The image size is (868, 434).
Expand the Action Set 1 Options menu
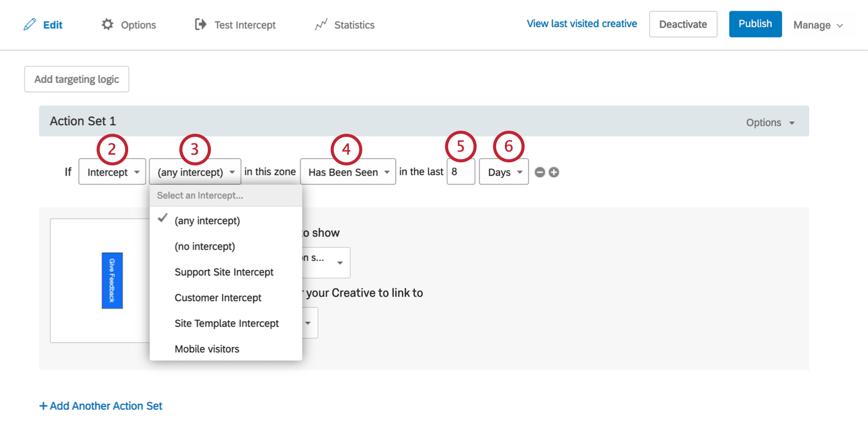point(770,123)
